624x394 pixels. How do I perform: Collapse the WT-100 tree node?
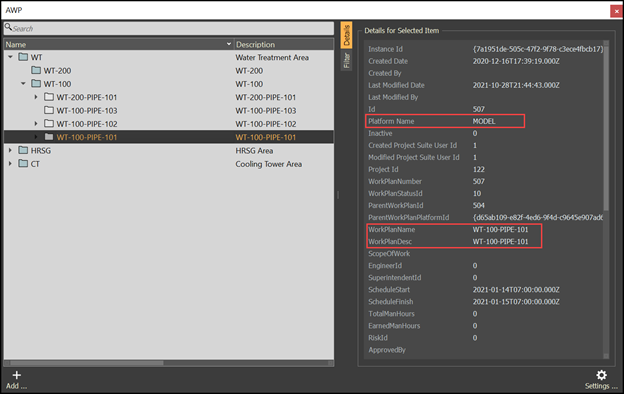point(23,84)
